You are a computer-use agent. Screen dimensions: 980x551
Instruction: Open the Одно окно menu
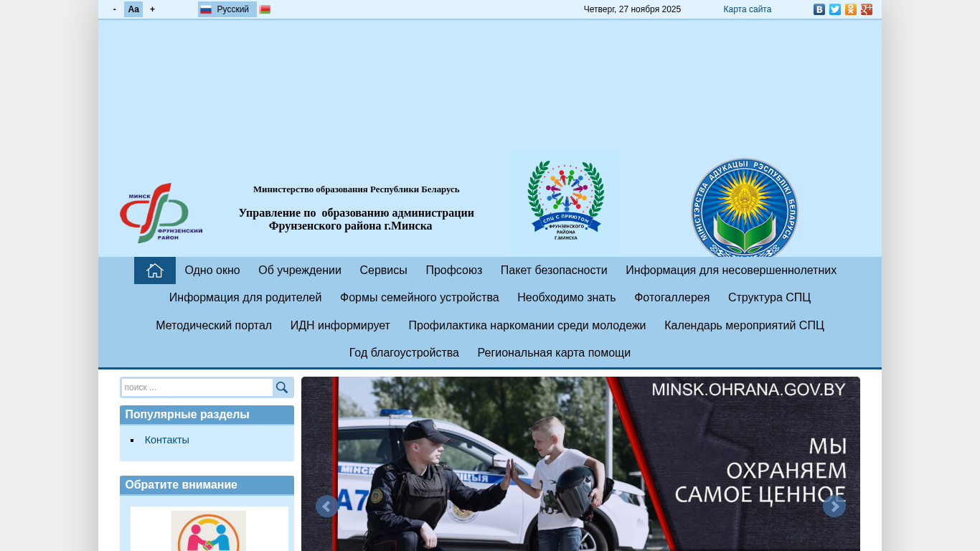[x=212, y=270]
